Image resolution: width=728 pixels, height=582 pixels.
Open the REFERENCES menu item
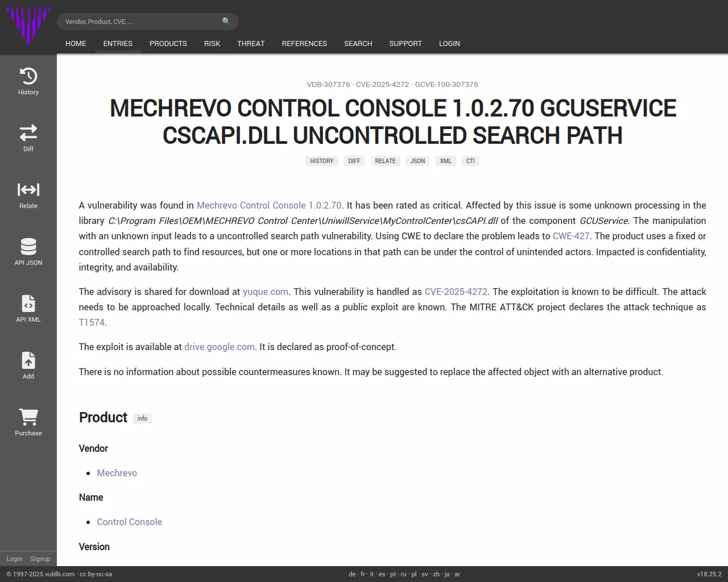pyautogui.click(x=304, y=43)
